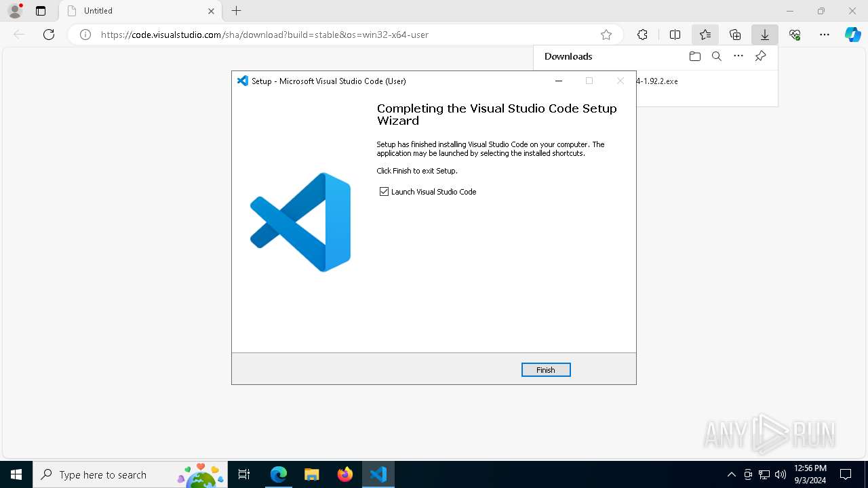Image resolution: width=868 pixels, height=488 pixels.
Task: Add this page to favorites star
Action: point(606,35)
